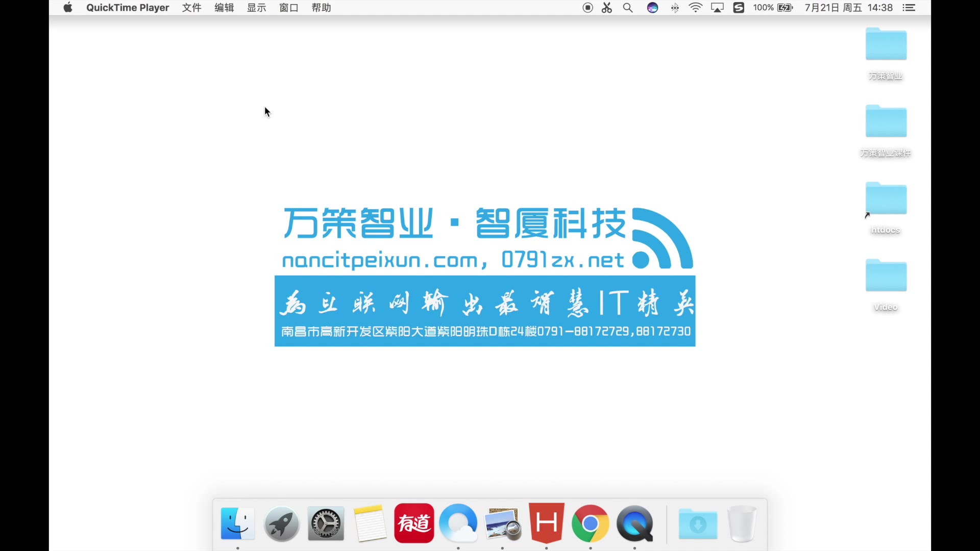Open 帮助 help menu
The width and height of the screenshot is (980, 551).
tap(321, 8)
